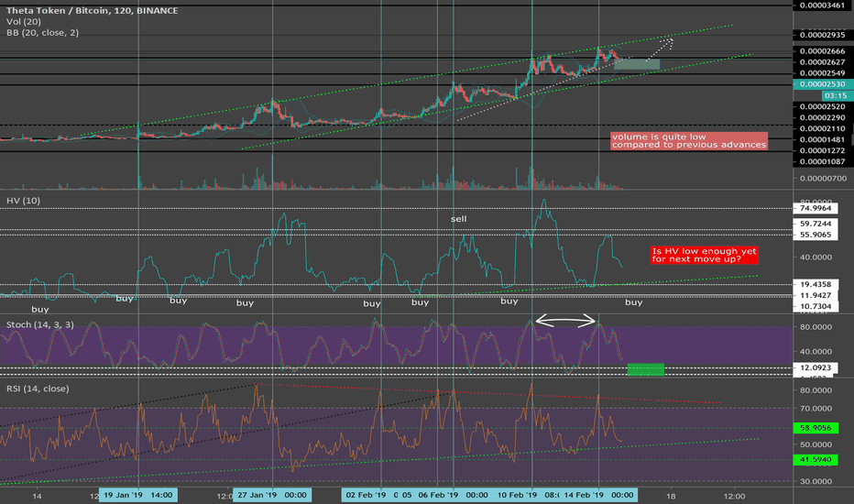Image resolution: width=854 pixels, height=504 pixels.
Task: Click the 03:15 bar countdown label
Action: coord(835,95)
